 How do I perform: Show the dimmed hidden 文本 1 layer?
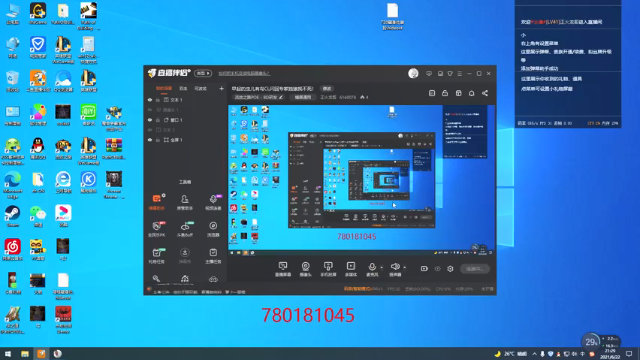point(150,130)
